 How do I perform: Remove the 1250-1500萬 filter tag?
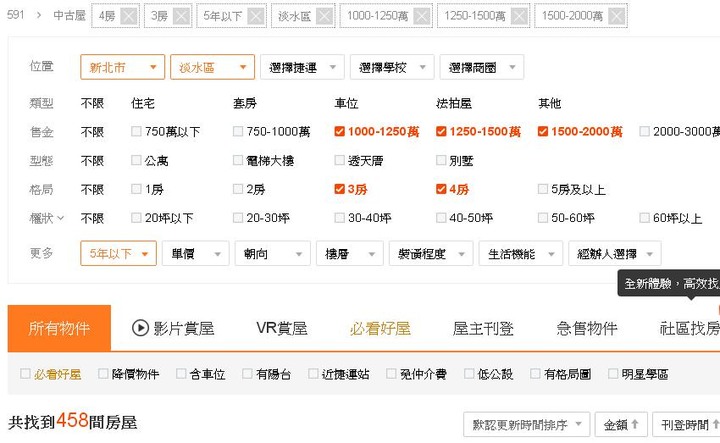519,16
